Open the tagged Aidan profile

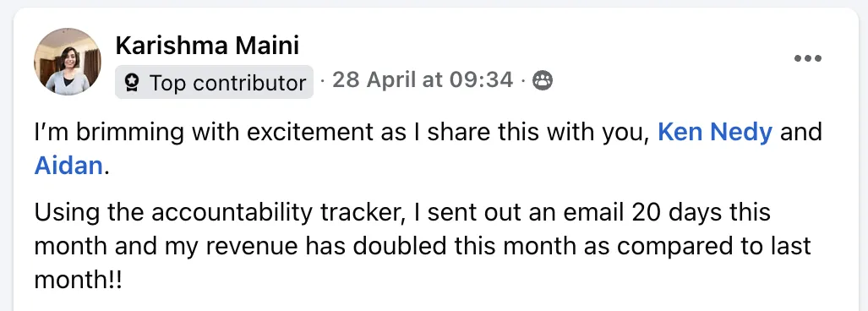pos(68,166)
